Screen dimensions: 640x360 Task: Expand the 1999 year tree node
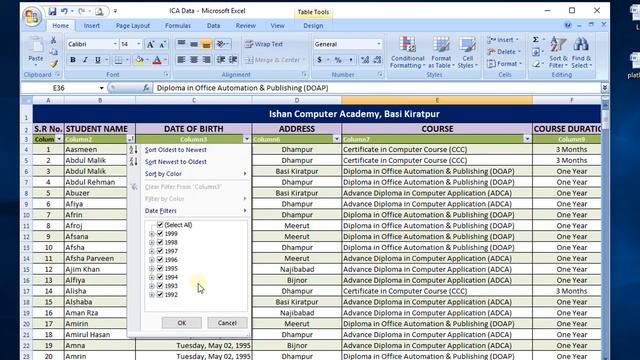tap(151, 234)
